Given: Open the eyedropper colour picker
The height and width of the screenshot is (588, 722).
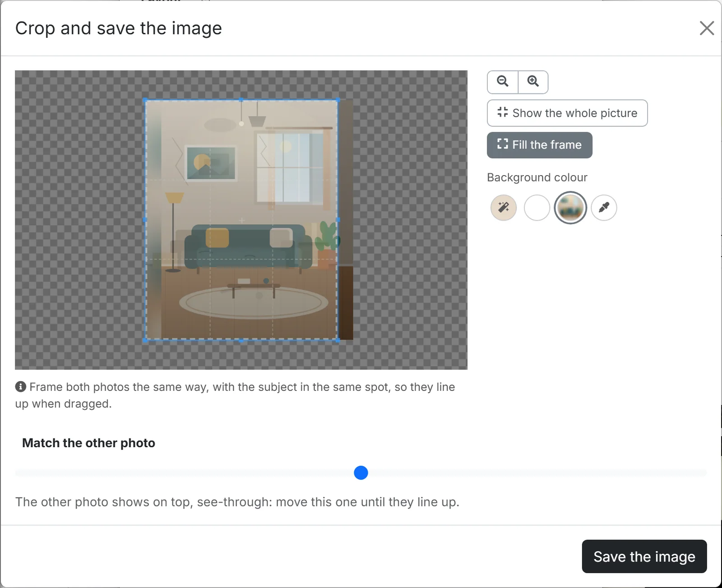Looking at the screenshot, I should pyautogui.click(x=604, y=208).
